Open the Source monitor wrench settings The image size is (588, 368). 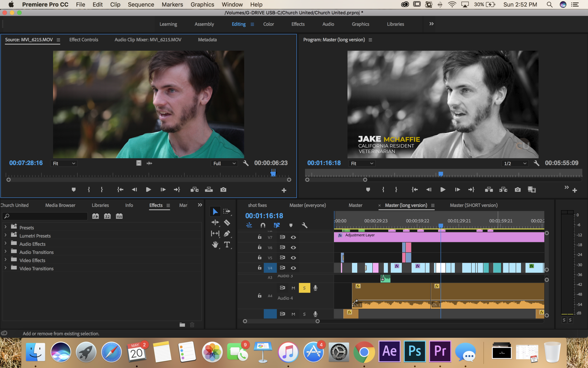pyautogui.click(x=246, y=163)
